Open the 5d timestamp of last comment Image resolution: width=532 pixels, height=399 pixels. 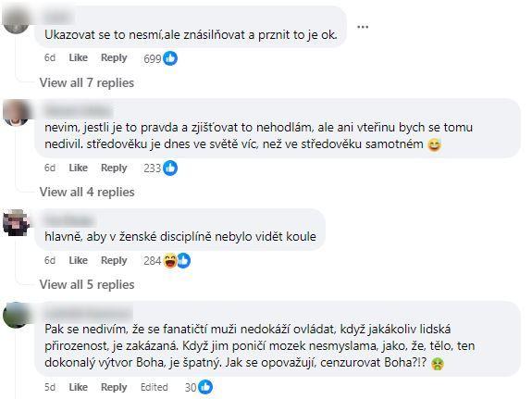[x=50, y=387]
